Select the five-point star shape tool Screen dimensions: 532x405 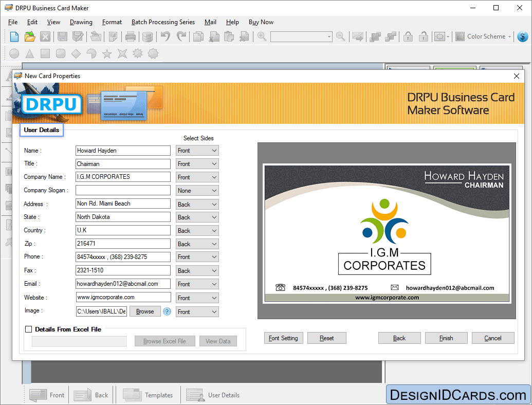point(107,53)
